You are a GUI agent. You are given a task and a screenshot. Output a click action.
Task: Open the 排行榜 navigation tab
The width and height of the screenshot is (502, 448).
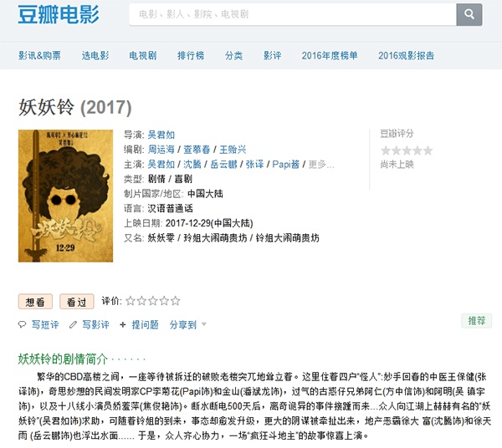tap(191, 55)
